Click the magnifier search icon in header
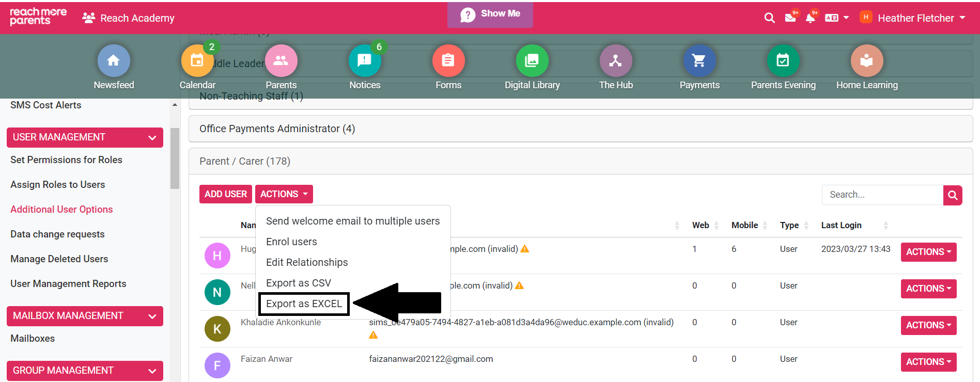 [x=769, y=18]
